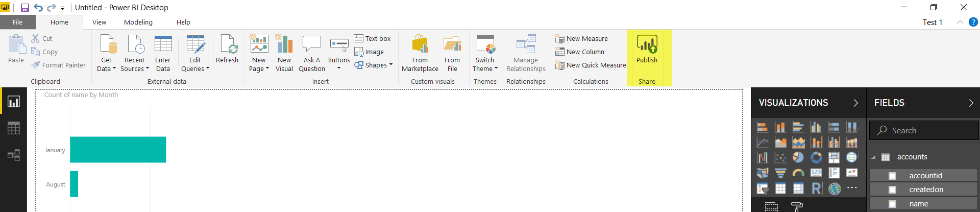Select the August bar in chart
This screenshot has width=980, height=212.
coord(74,184)
